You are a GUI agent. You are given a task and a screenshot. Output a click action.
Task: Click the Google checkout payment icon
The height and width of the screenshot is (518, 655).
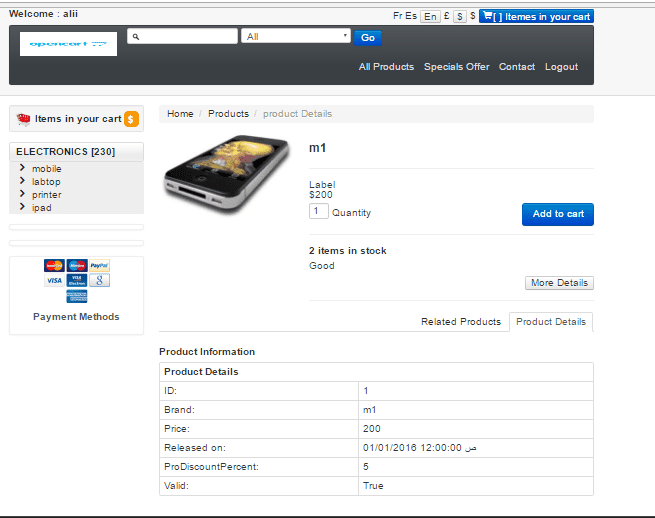(x=99, y=280)
